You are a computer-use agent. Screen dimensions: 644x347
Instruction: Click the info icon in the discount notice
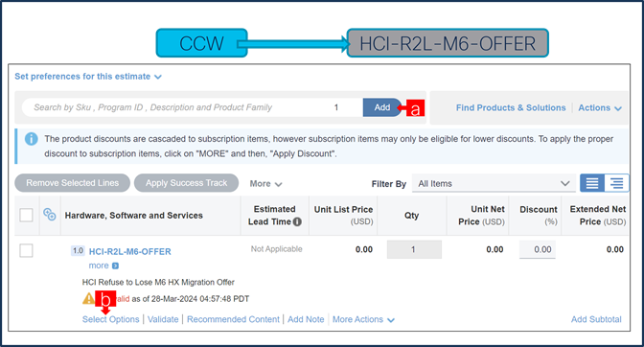point(32,139)
